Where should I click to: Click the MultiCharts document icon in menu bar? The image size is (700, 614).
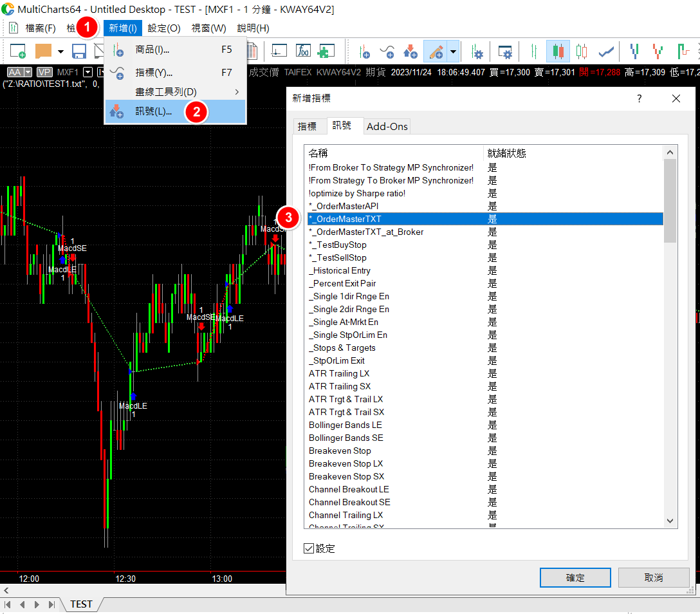14,28
